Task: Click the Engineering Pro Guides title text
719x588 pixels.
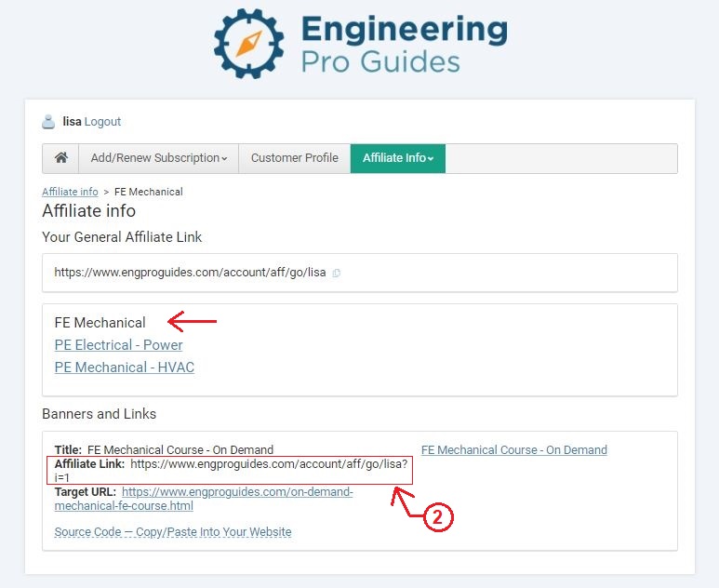Action: 405,44
